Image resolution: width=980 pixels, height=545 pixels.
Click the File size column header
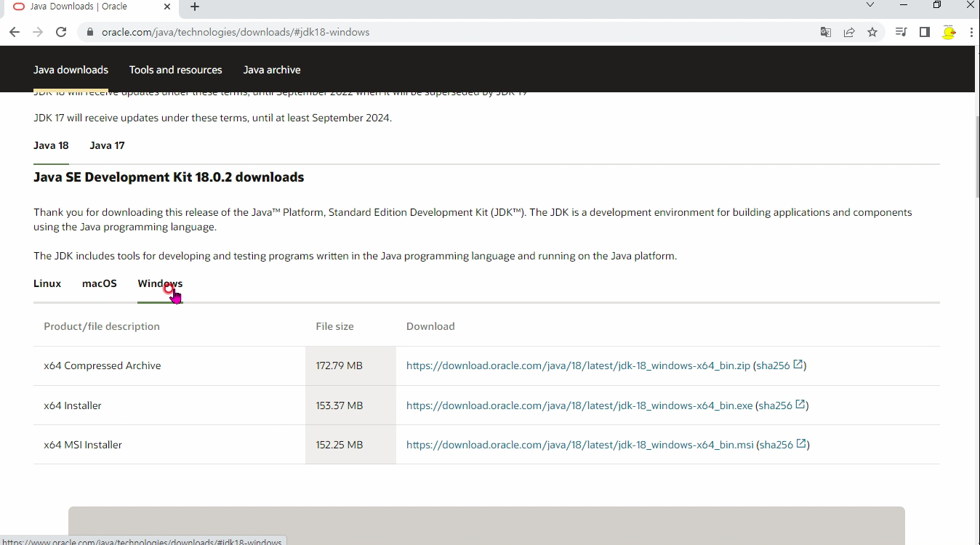coord(334,326)
